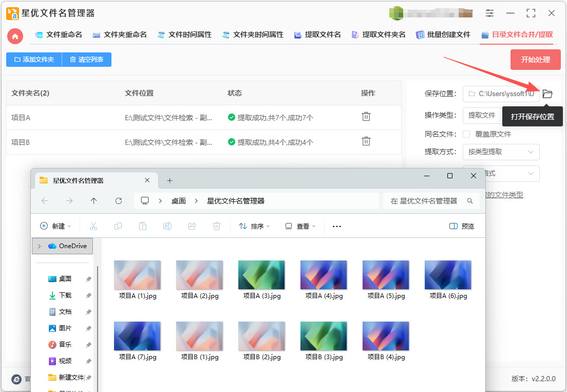
Task: Switch to the 批量创建文件 tab
Action: click(x=443, y=35)
